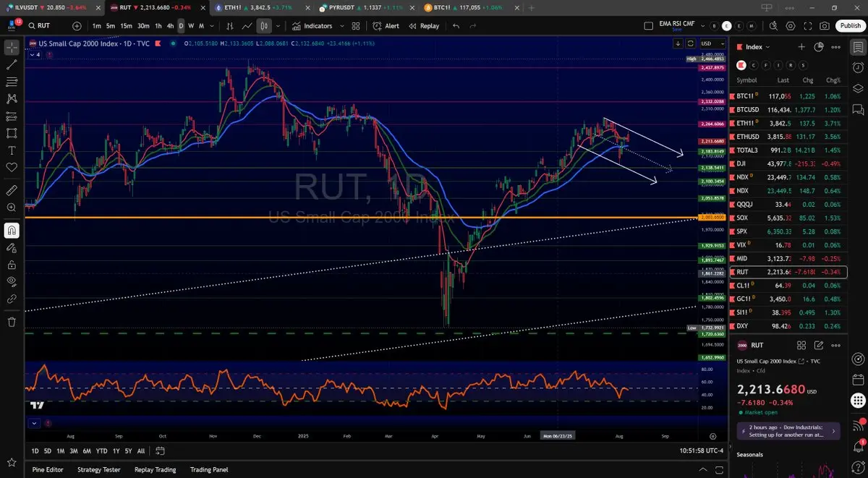Switch to the ILVUSDT tab

pos(53,7)
